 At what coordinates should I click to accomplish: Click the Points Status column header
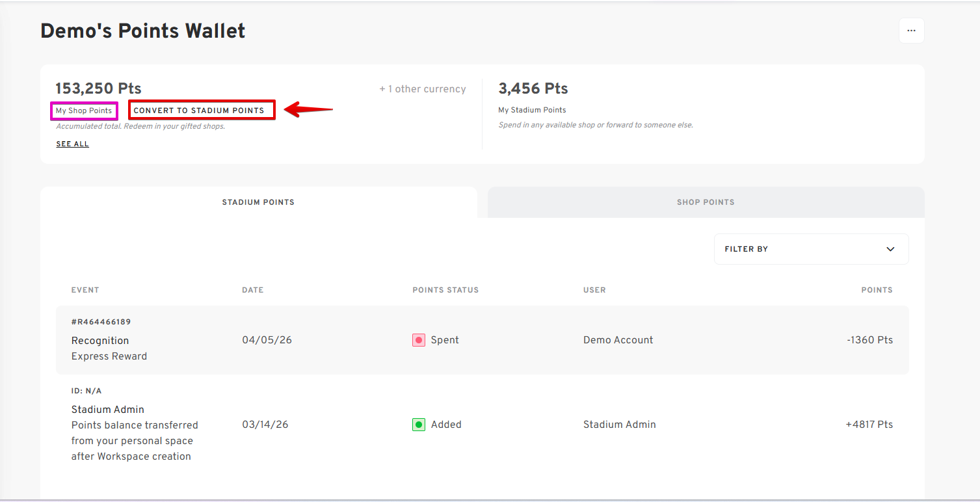[x=445, y=290]
